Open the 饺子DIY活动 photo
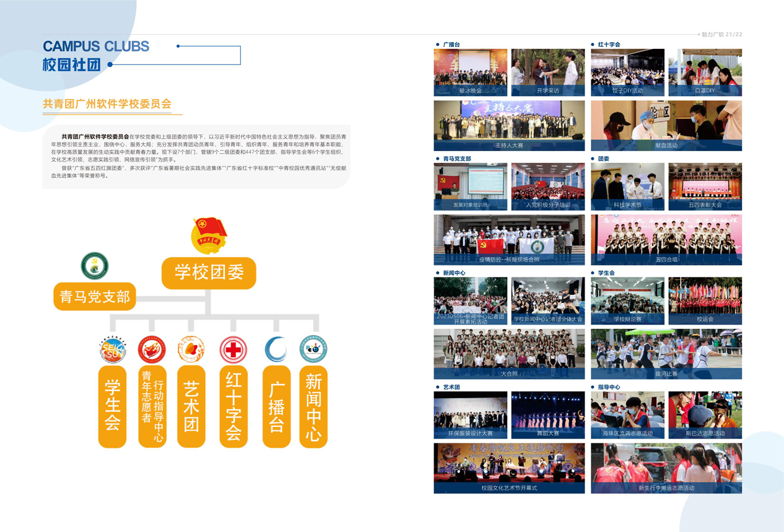The image size is (784, 532). [x=628, y=72]
